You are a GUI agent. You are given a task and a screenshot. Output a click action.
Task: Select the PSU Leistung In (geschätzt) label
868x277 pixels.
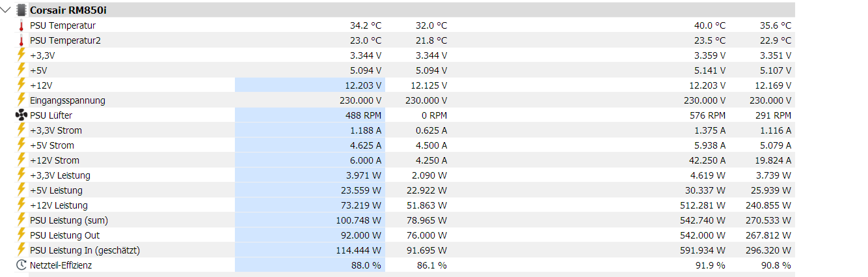(85, 250)
